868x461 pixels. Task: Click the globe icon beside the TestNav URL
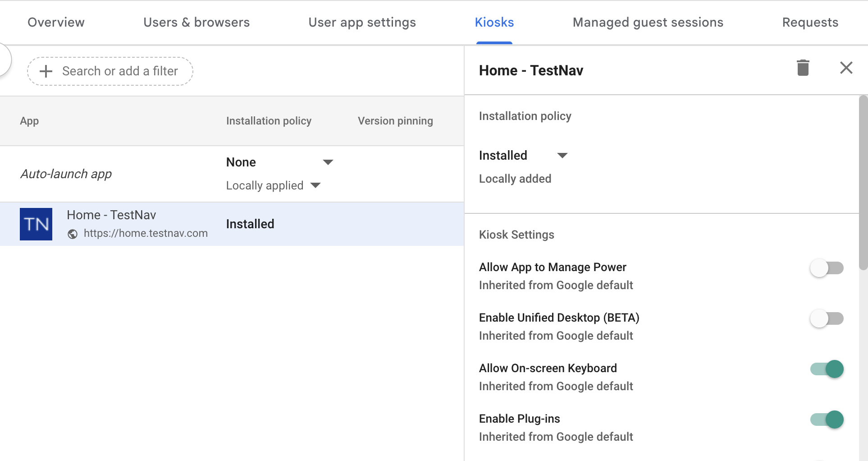(73, 234)
